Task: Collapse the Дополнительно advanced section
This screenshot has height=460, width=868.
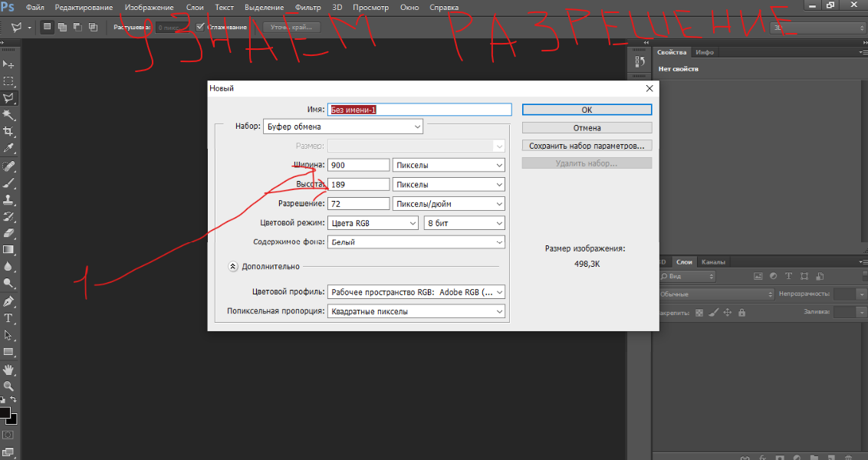Action: (233, 267)
